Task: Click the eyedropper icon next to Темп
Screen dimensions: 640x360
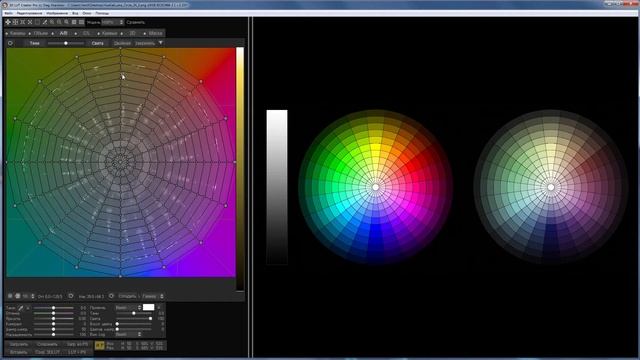Action: coord(20,308)
